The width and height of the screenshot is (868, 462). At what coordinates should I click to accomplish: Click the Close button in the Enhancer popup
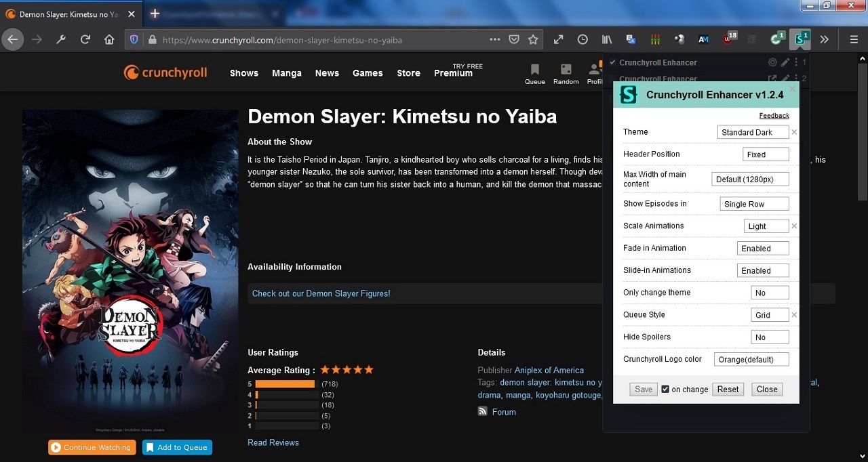click(x=767, y=390)
